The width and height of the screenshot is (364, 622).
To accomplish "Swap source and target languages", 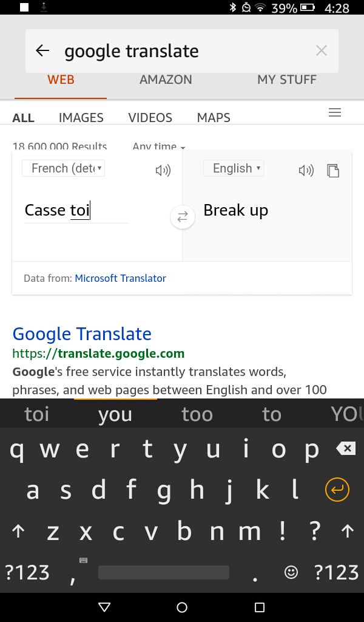I will pos(183,217).
